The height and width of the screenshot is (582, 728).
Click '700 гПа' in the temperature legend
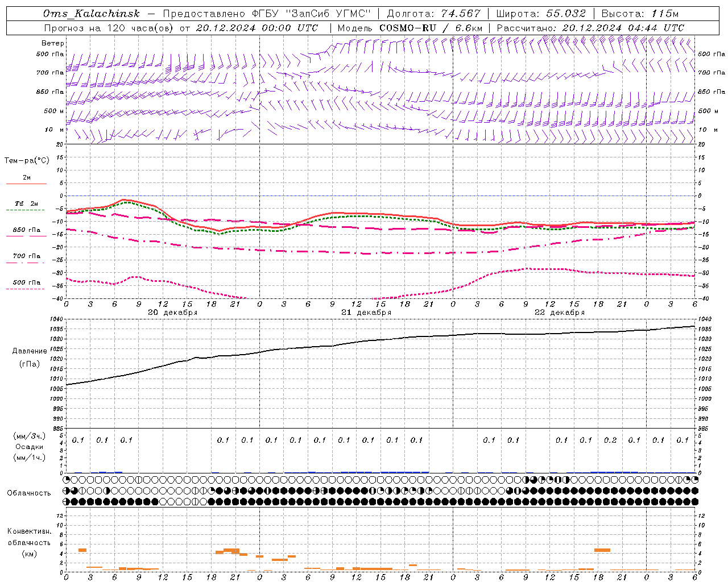[27, 256]
